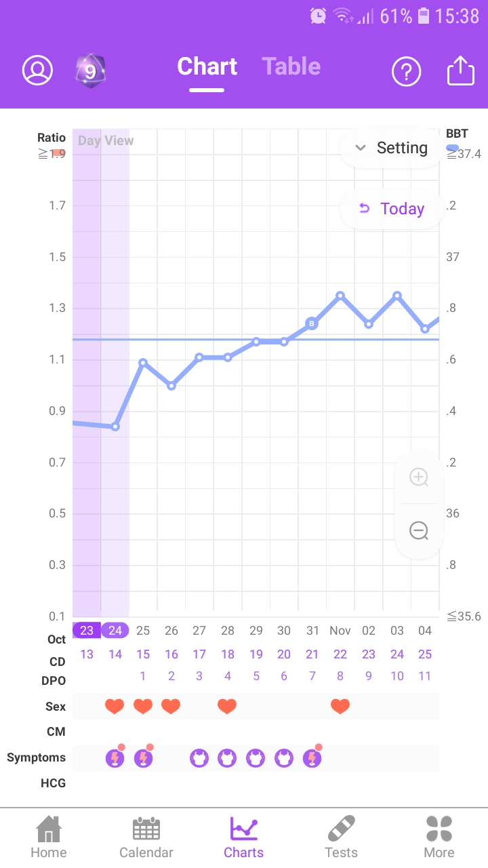
Task: Open the Calendar section
Action: pyautogui.click(x=146, y=837)
